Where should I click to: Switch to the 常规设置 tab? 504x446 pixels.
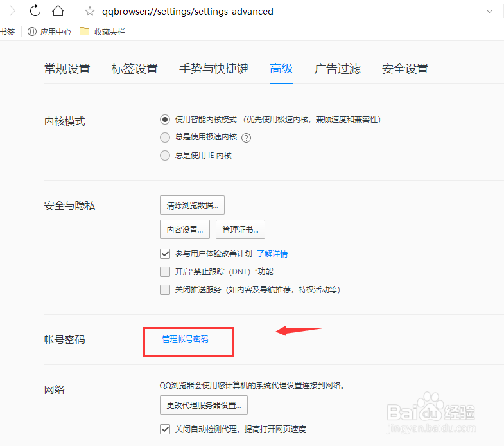point(67,69)
